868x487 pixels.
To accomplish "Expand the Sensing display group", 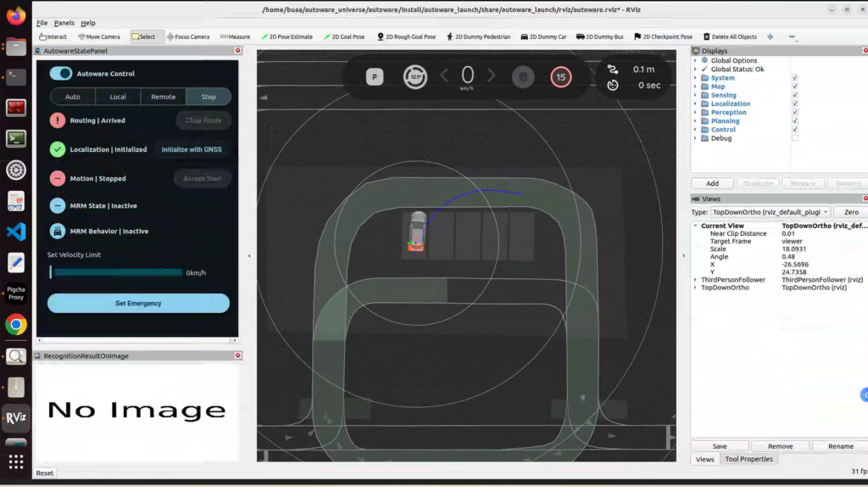I will 696,95.
